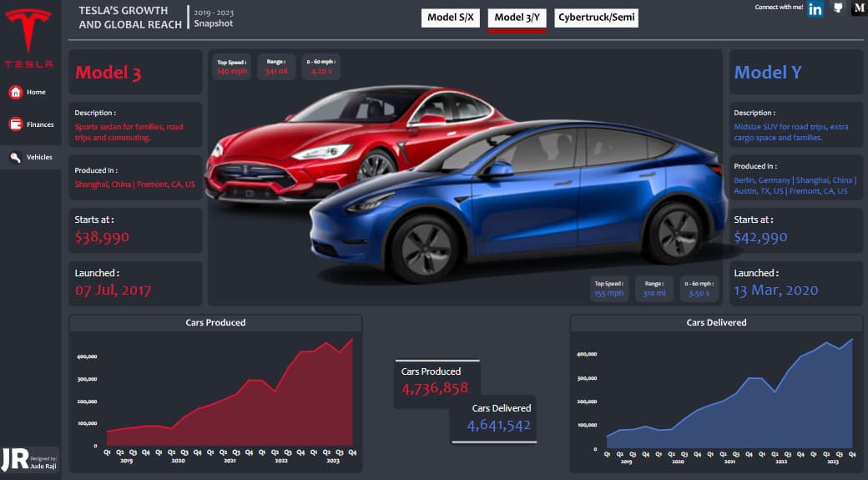Click Designed by Jude Raji credit
Image resolution: width=868 pixels, height=480 pixels.
(43, 462)
